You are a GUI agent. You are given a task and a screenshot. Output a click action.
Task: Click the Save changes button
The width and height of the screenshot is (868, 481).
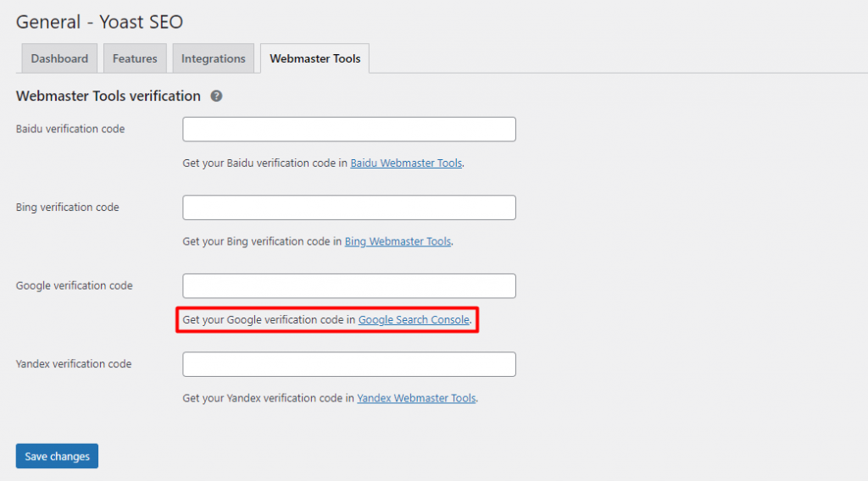coord(57,456)
